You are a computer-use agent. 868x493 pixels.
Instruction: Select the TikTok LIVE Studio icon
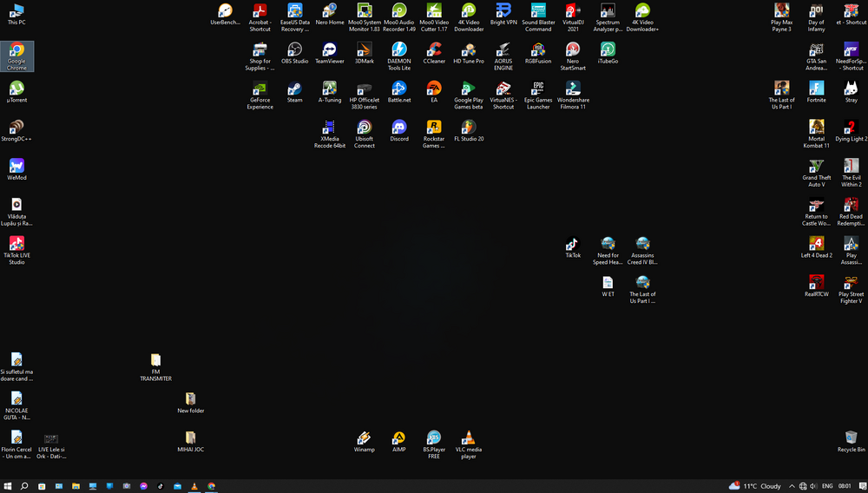tap(16, 250)
